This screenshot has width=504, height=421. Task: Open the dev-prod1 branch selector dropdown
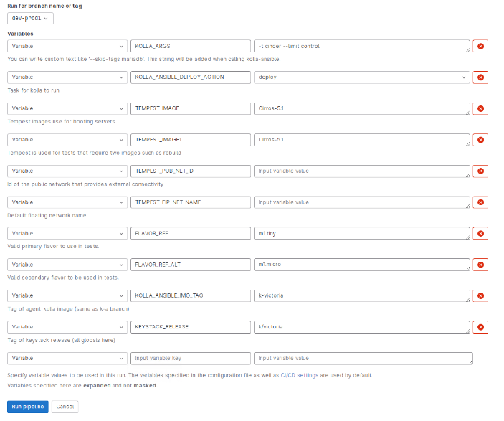31,18
